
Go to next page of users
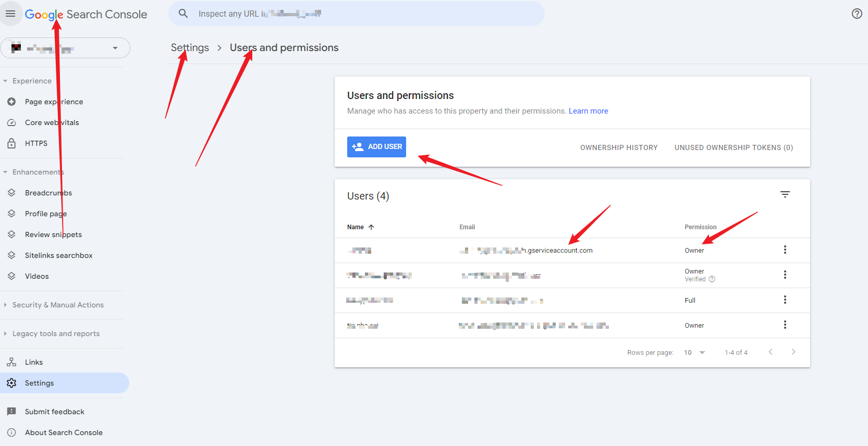pyautogui.click(x=793, y=352)
